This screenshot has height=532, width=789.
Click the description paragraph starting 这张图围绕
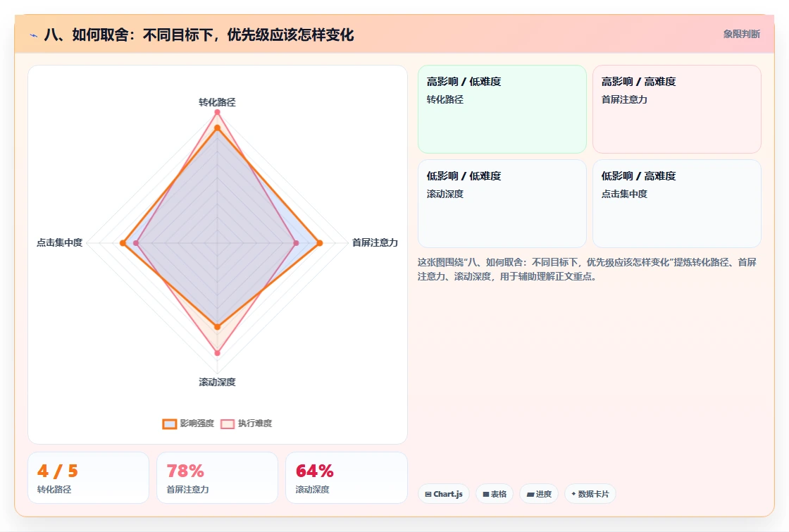point(588,269)
